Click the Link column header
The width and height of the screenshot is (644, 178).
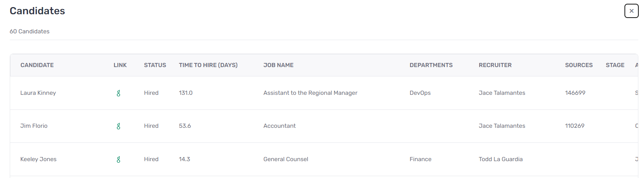(120, 65)
